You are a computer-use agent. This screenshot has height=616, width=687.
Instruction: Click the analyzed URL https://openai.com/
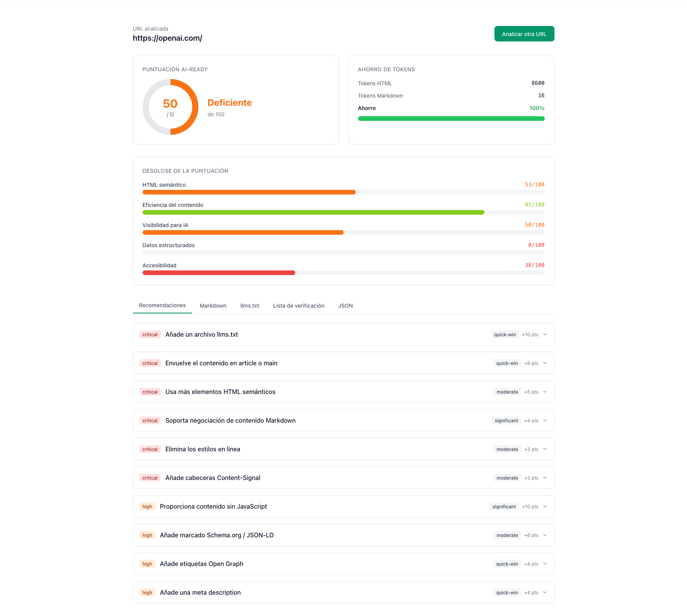[x=167, y=38]
